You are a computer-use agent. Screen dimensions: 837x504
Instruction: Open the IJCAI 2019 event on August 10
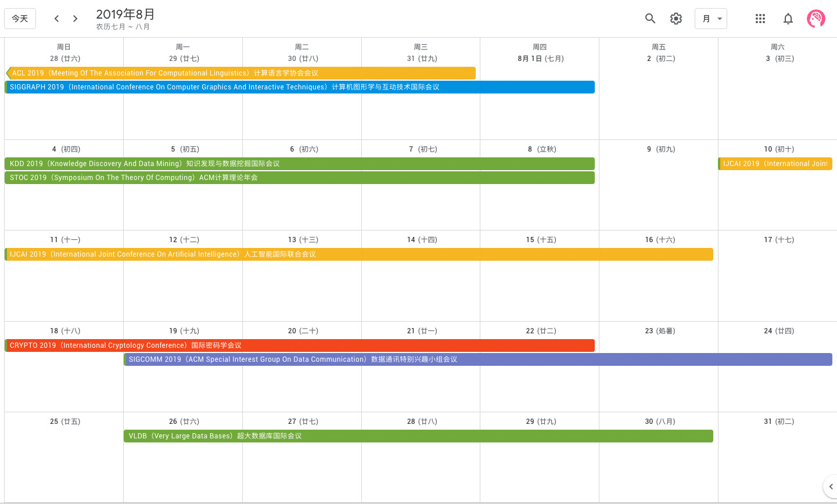775,164
